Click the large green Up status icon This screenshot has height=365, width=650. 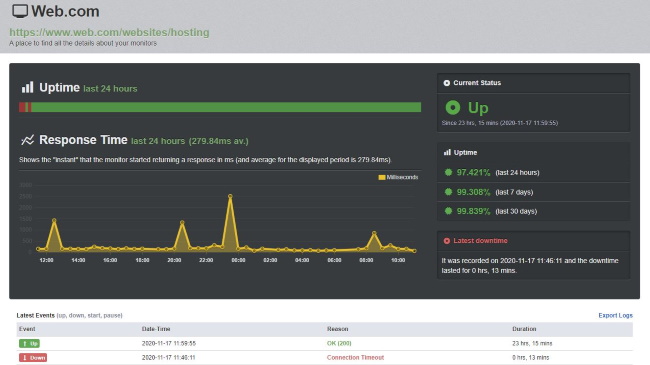453,107
